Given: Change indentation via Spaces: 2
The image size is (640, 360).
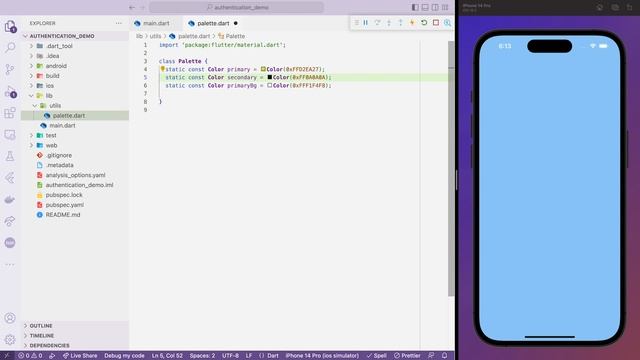Looking at the screenshot, I should [202, 356].
